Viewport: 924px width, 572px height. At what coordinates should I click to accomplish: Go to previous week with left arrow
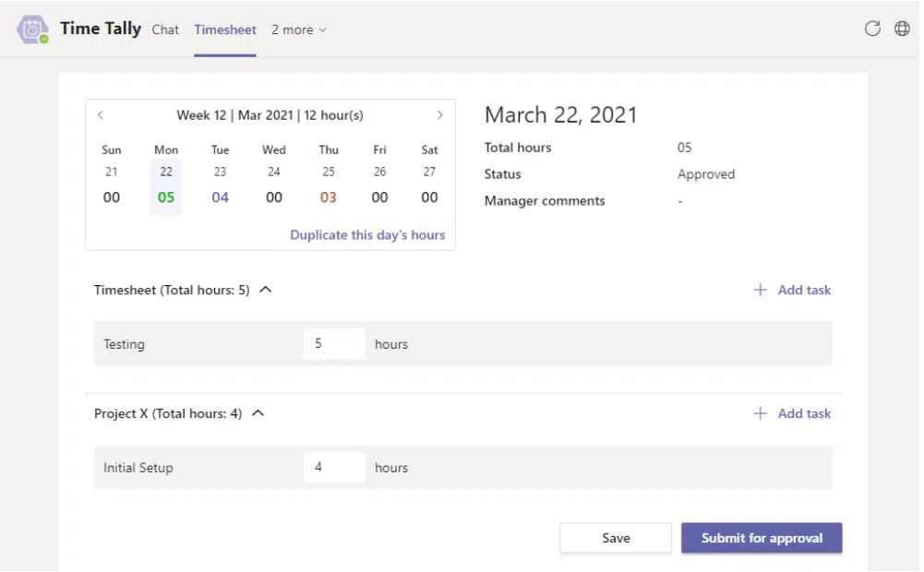click(x=101, y=115)
